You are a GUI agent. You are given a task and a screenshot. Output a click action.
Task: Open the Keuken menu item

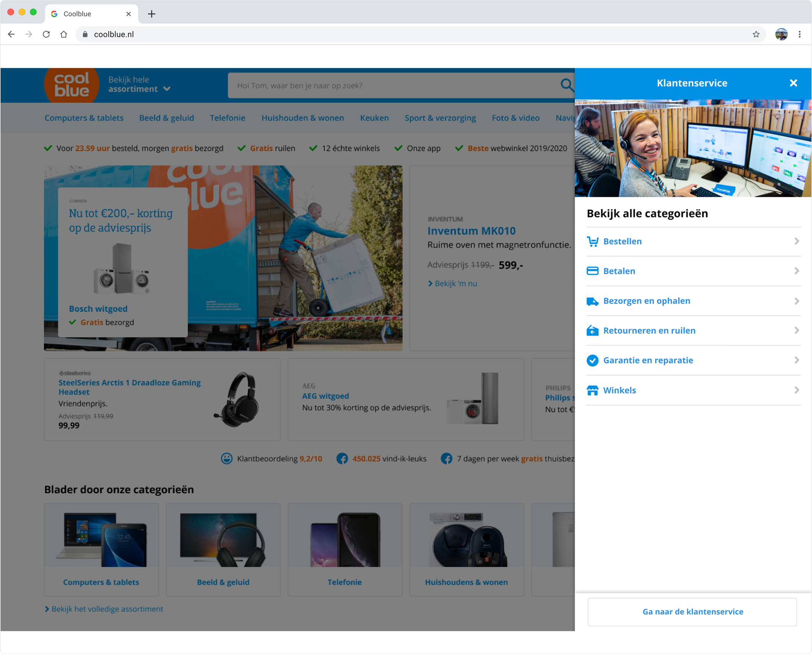pos(374,118)
